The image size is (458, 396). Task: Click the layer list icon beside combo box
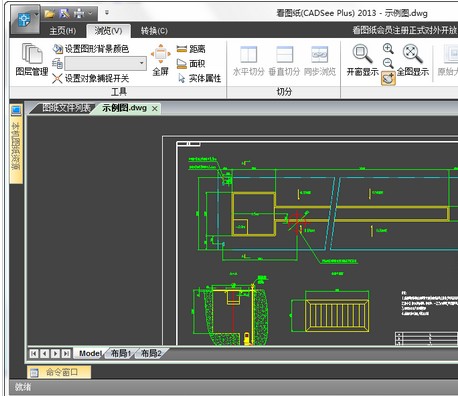tap(57, 63)
